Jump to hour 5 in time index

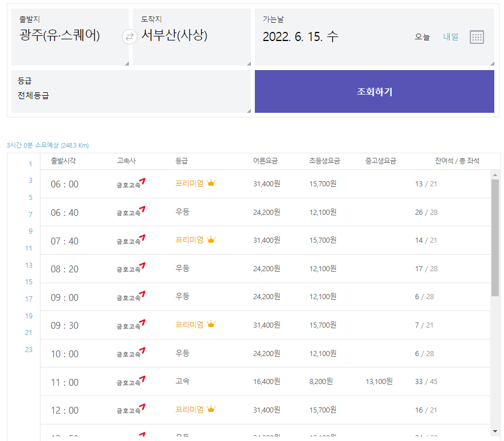30,198
